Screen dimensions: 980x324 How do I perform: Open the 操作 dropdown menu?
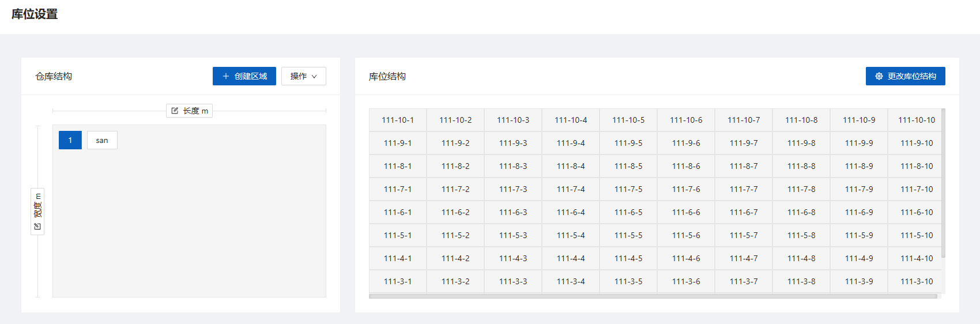(304, 76)
